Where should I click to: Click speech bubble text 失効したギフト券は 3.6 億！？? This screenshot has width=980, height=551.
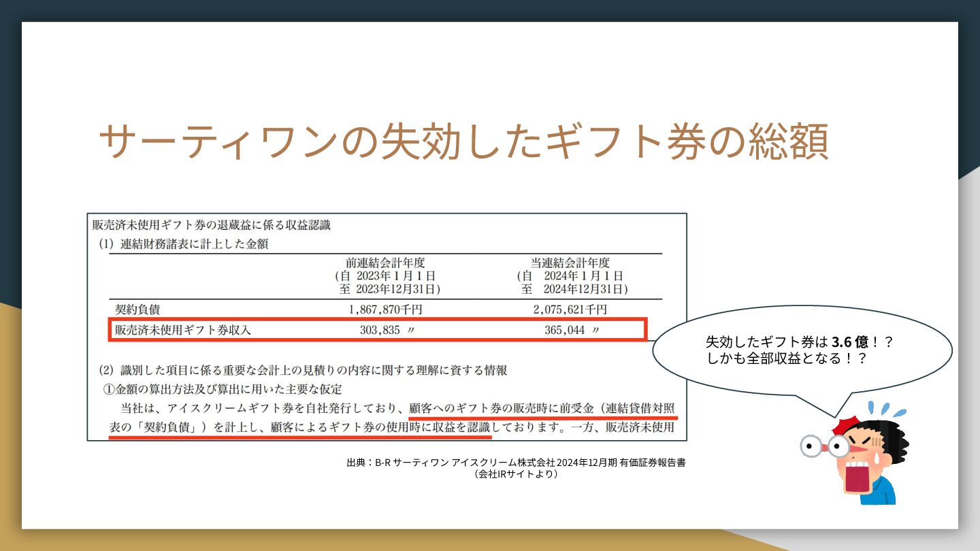pos(800,342)
